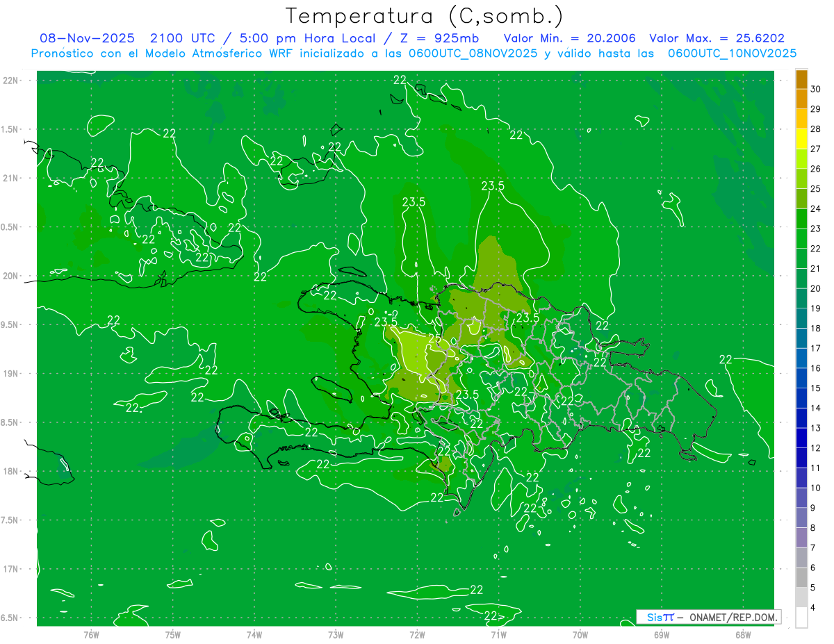Click the 21N latitude axis label

(x=10, y=178)
